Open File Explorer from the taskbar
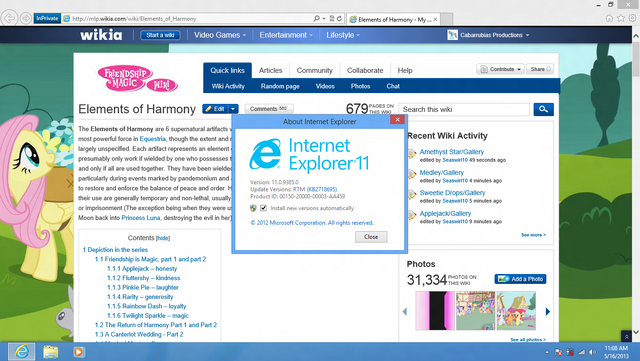Viewport: 640px width, 361px height. (51, 352)
